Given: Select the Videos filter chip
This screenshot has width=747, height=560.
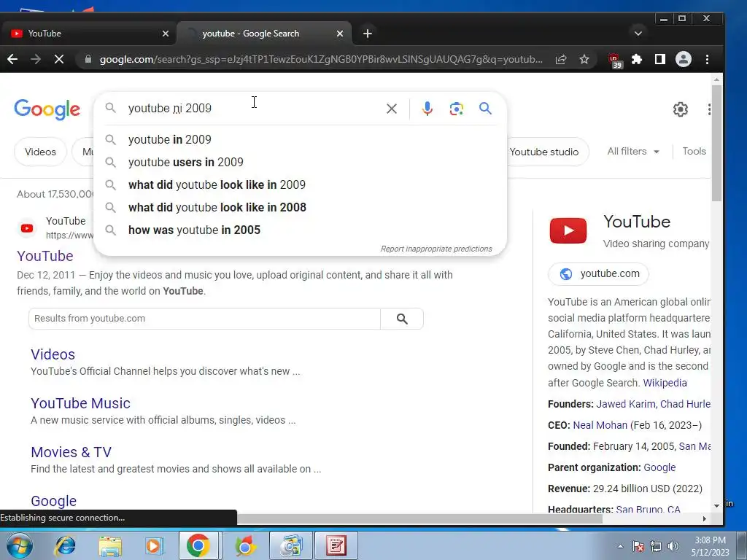Looking at the screenshot, I should tap(41, 152).
